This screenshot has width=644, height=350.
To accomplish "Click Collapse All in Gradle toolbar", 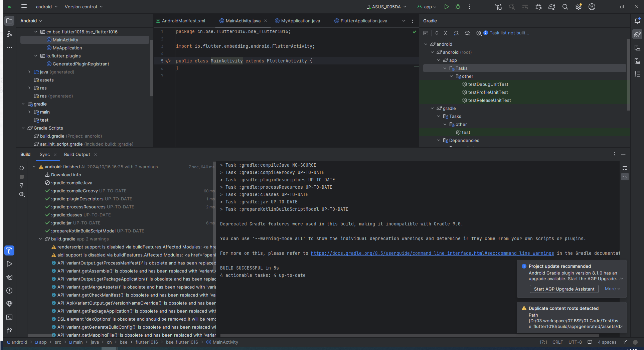I will pos(446,33).
